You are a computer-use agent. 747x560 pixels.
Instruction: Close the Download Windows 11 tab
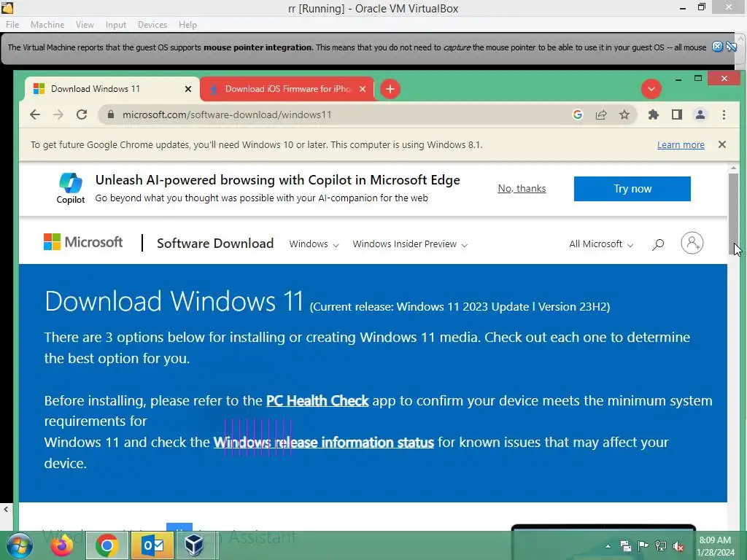(x=188, y=89)
